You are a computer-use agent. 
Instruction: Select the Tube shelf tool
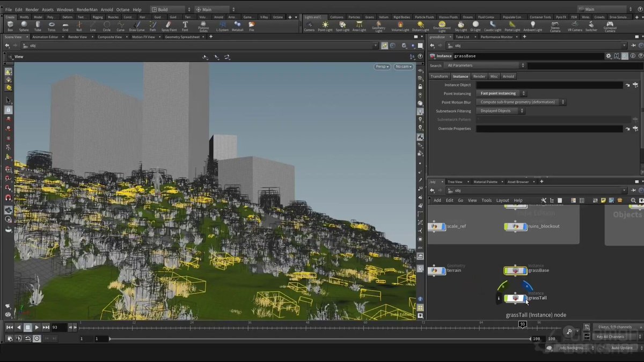click(38, 26)
